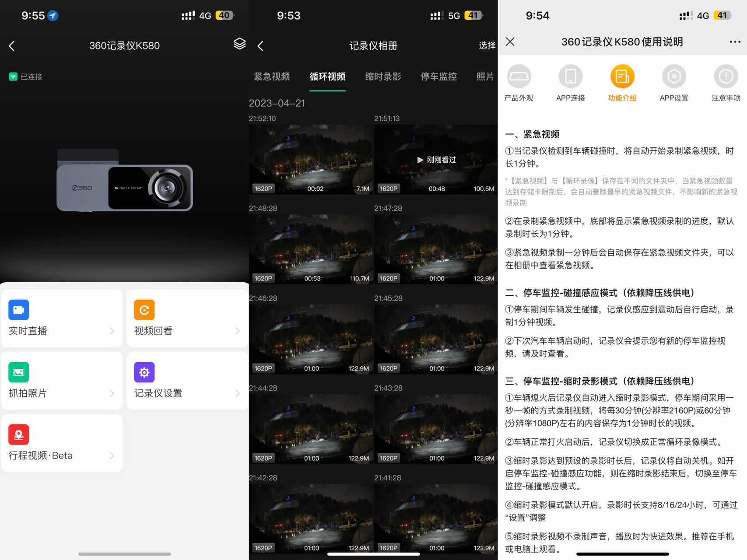
Task: Open the APP设置 guide icon
Action: 673,76
